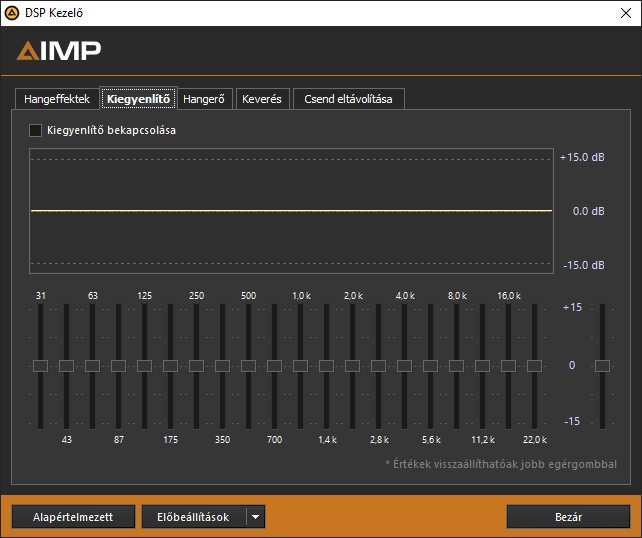Click the 87 Hz band slider handle
This screenshot has height=538, width=642.
point(118,366)
